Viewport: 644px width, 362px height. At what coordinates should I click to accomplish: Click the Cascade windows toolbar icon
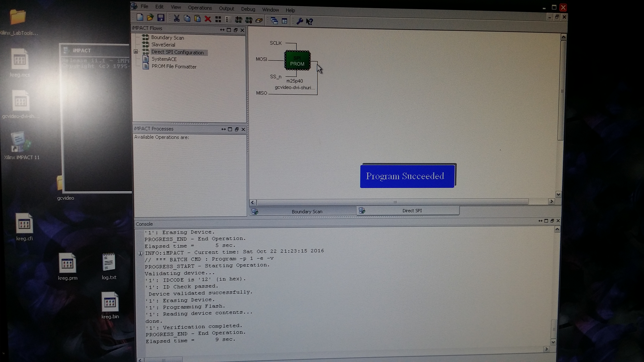point(274,21)
